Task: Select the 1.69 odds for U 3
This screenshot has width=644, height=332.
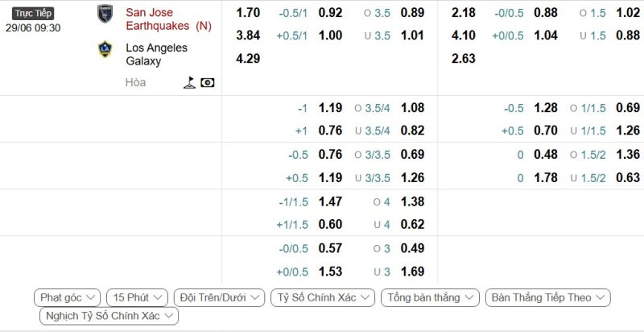Action: click(412, 272)
